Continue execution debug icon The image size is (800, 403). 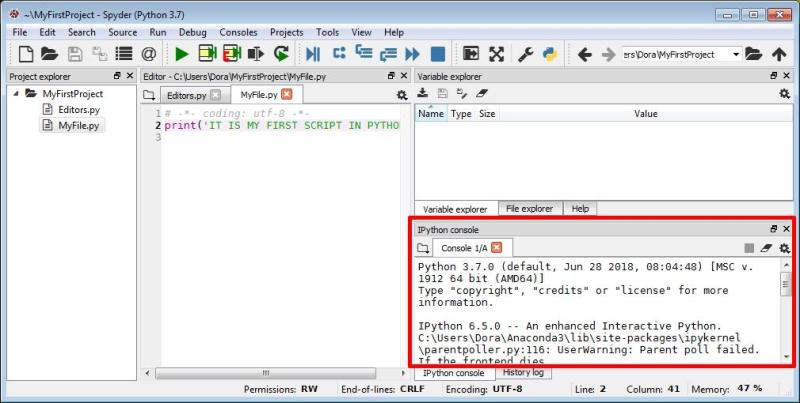pos(412,54)
